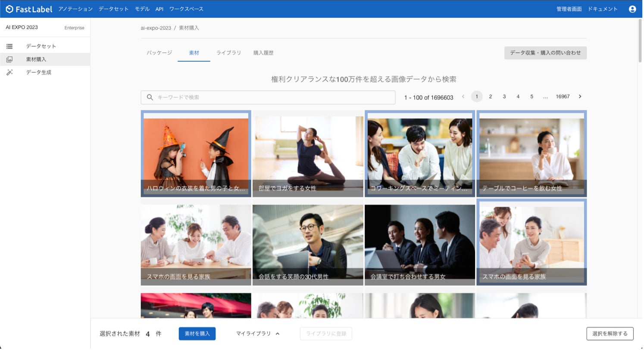The image size is (644, 350).
Task: Go to page 4 of results
Action: [518, 97]
